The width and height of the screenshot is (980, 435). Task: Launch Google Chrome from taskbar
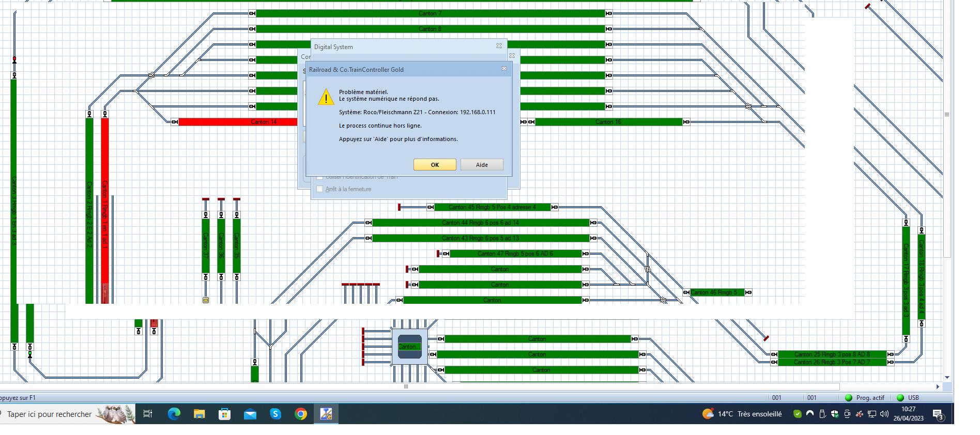tap(301, 414)
